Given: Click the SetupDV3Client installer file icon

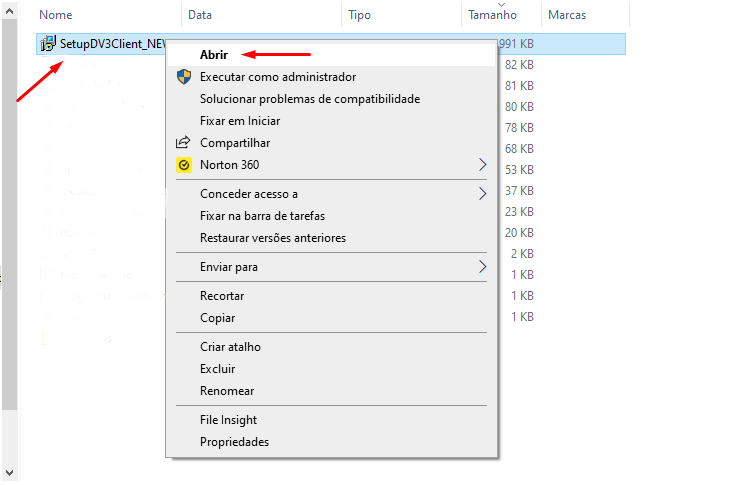Looking at the screenshot, I should coord(48,44).
